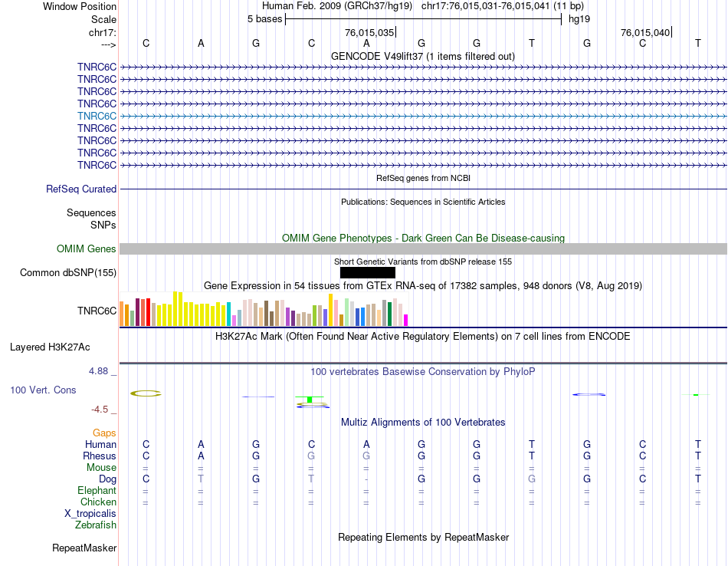Image resolution: width=728 pixels, height=566 pixels.
Task: Open the 100 Vert. Cons label
Action: coord(43,390)
